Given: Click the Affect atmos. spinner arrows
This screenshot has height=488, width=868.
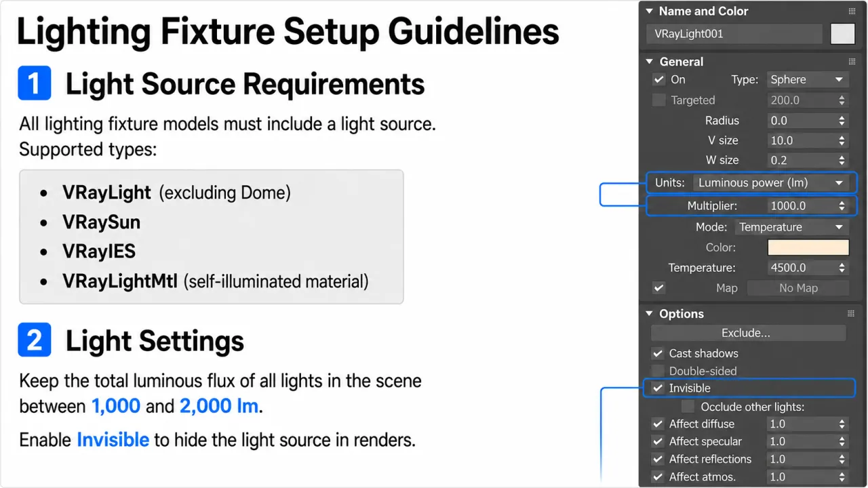Looking at the screenshot, I should pyautogui.click(x=842, y=477).
